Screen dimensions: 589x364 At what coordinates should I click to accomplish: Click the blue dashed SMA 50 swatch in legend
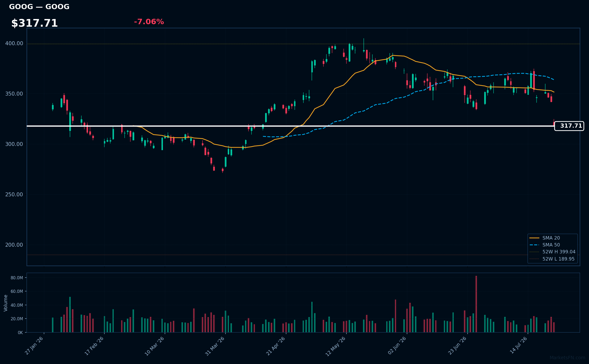pos(534,245)
